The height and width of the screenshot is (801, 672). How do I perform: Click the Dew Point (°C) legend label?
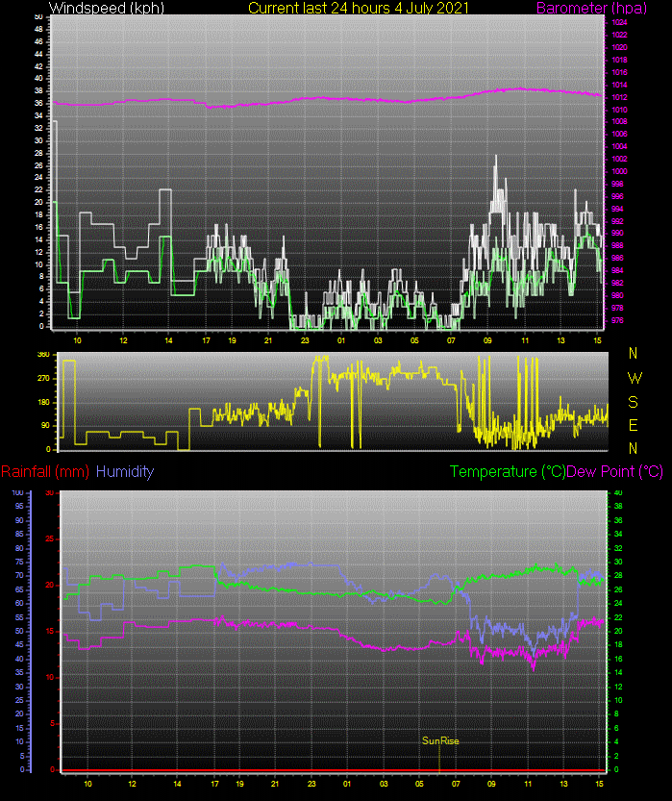pyautogui.click(x=615, y=472)
